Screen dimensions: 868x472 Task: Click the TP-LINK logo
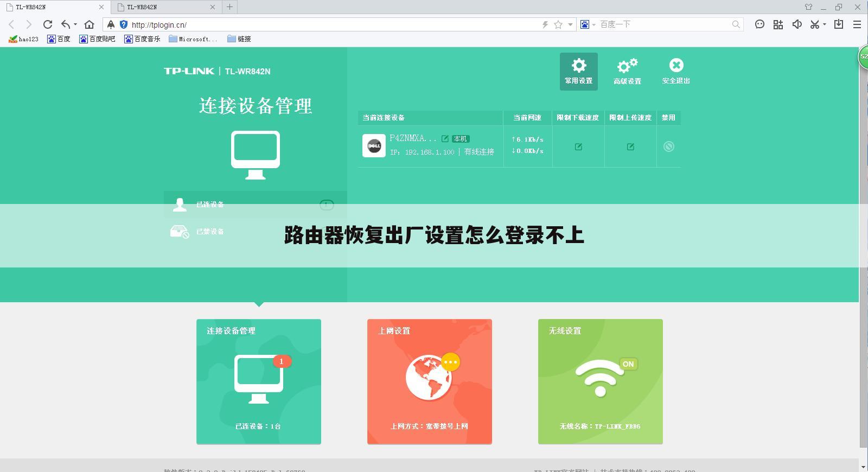coord(189,71)
